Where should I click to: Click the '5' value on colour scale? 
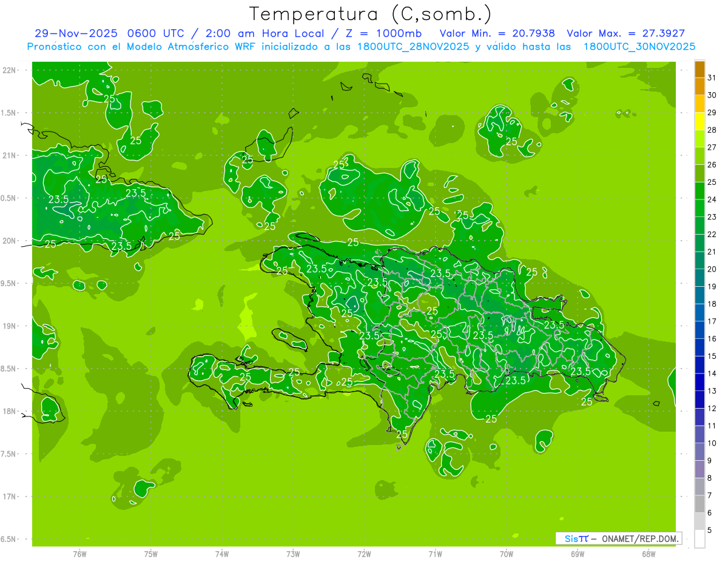tap(709, 530)
